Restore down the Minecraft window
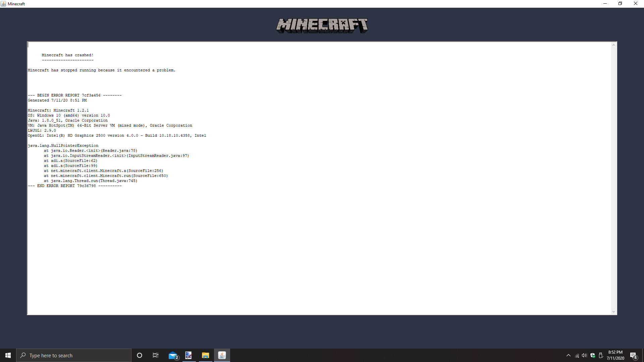Viewport: 644px width, 362px height. (620, 4)
